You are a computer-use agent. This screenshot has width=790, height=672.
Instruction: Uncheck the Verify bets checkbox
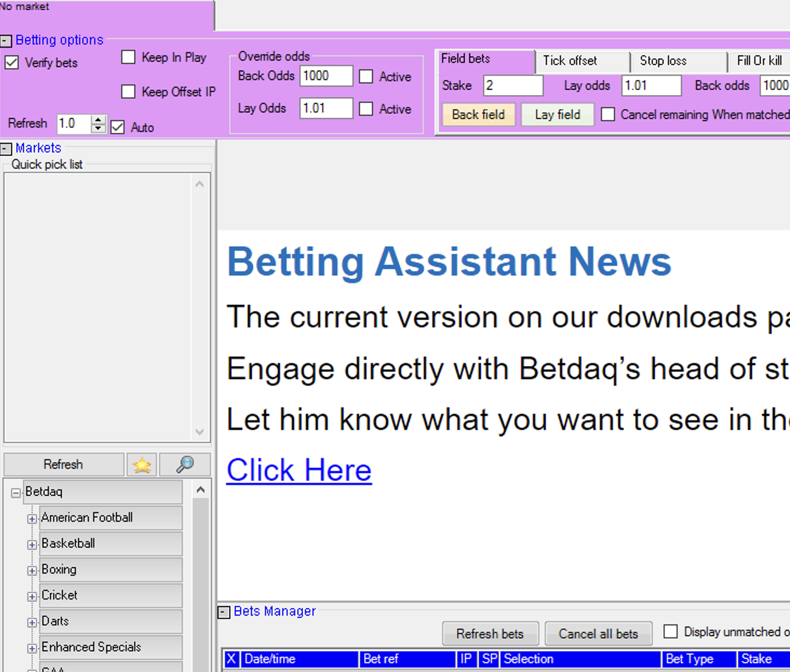coord(12,63)
